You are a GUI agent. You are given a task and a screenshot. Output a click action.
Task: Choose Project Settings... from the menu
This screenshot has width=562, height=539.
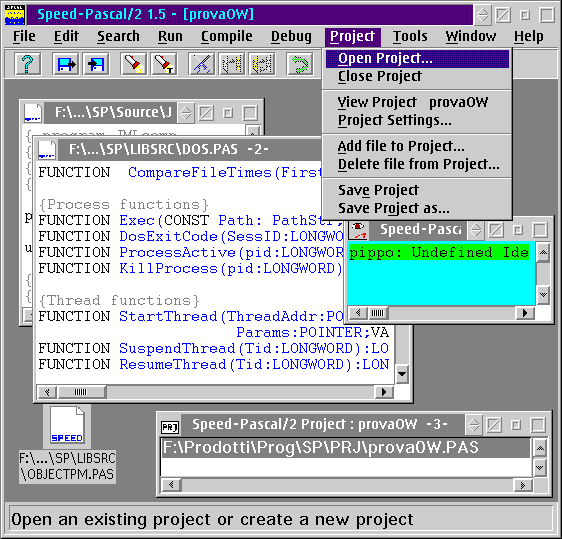(395, 120)
